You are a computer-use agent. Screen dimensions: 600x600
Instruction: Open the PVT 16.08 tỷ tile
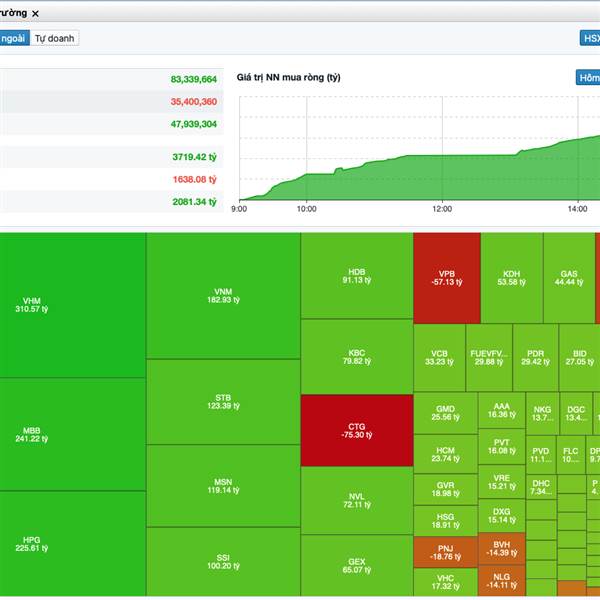[502, 447]
